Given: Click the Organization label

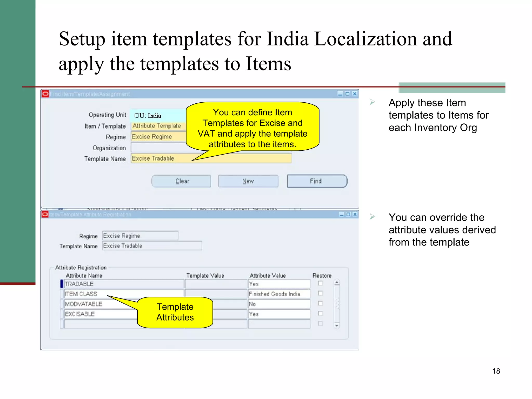Looking at the screenshot, I should [x=109, y=148].
